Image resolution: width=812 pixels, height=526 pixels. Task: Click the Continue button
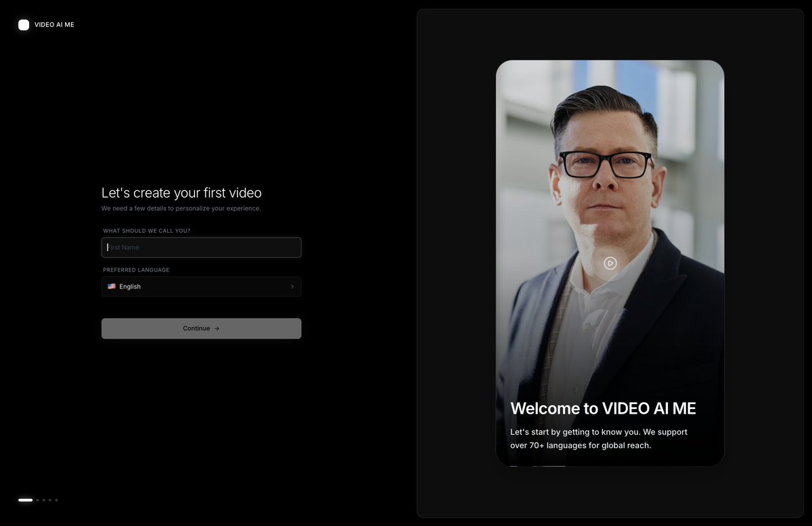pos(201,328)
